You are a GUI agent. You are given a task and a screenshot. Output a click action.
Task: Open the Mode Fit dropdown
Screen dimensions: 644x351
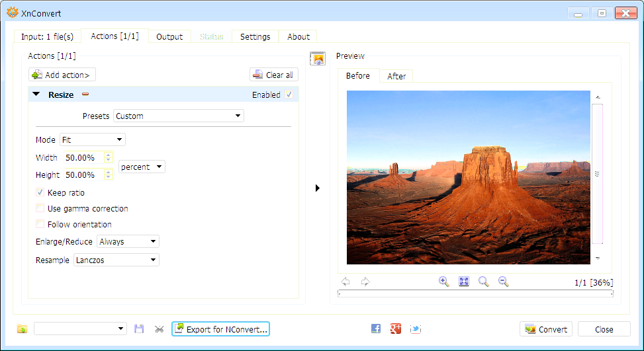tap(93, 140)
